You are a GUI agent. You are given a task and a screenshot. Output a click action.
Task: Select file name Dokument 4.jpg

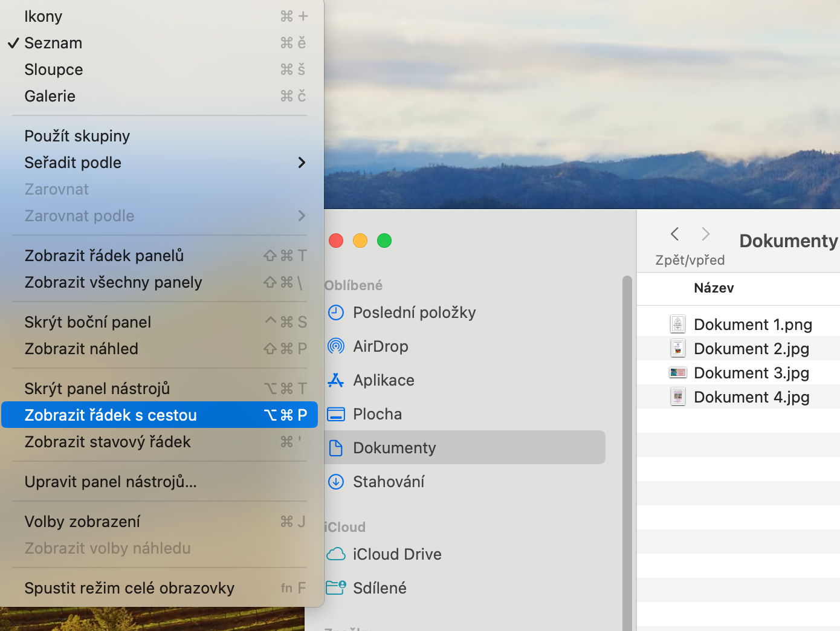752,397
